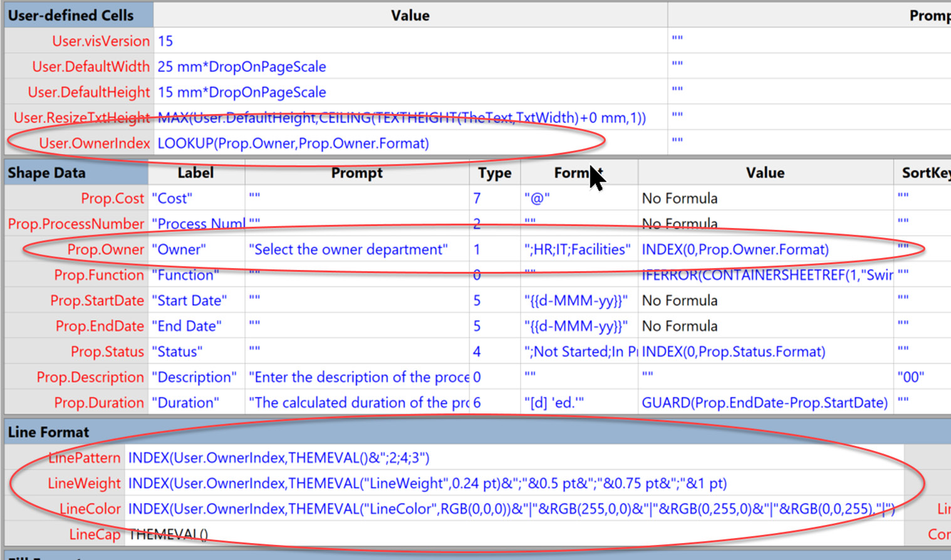Collapse the Shape Data section header

pyautogui.click(x=36, y=172)
